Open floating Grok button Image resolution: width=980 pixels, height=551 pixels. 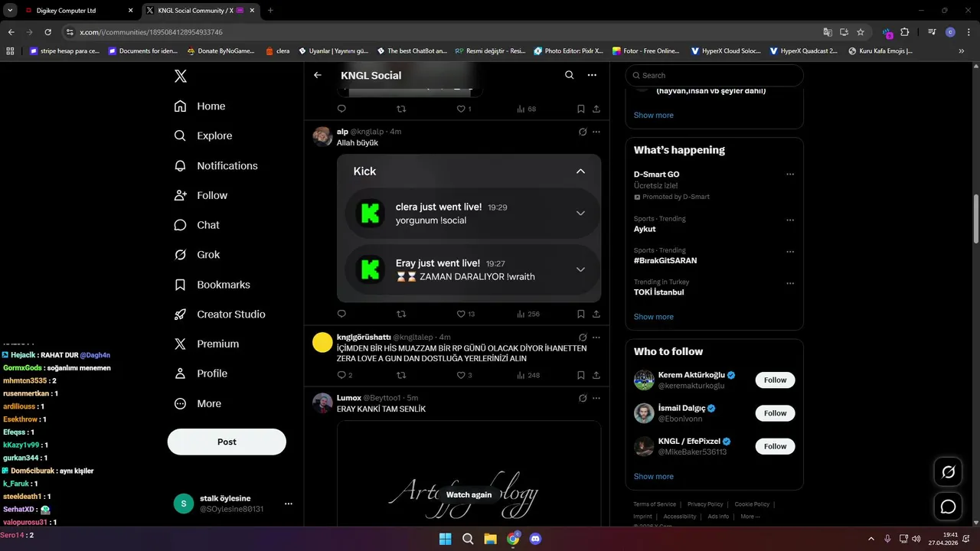948,472
